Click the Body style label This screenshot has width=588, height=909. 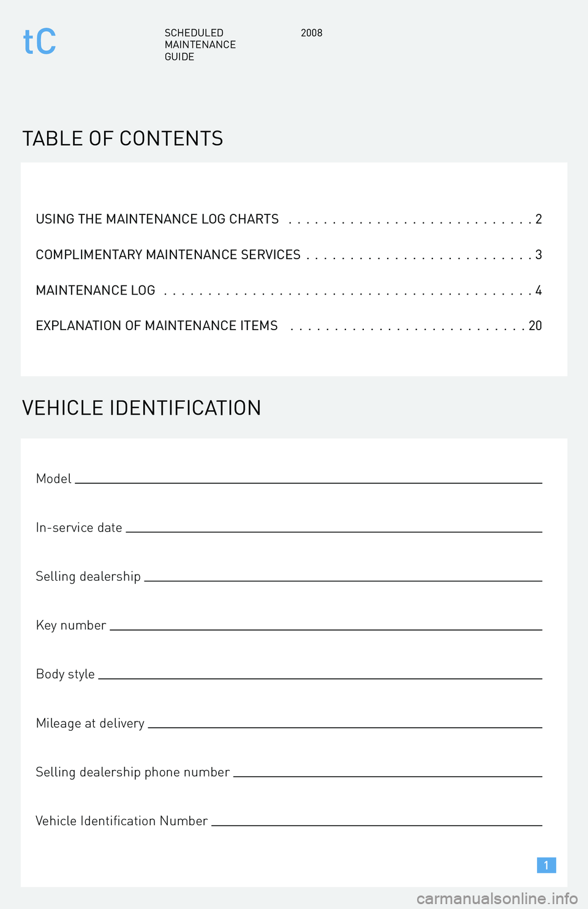point(66,674)
